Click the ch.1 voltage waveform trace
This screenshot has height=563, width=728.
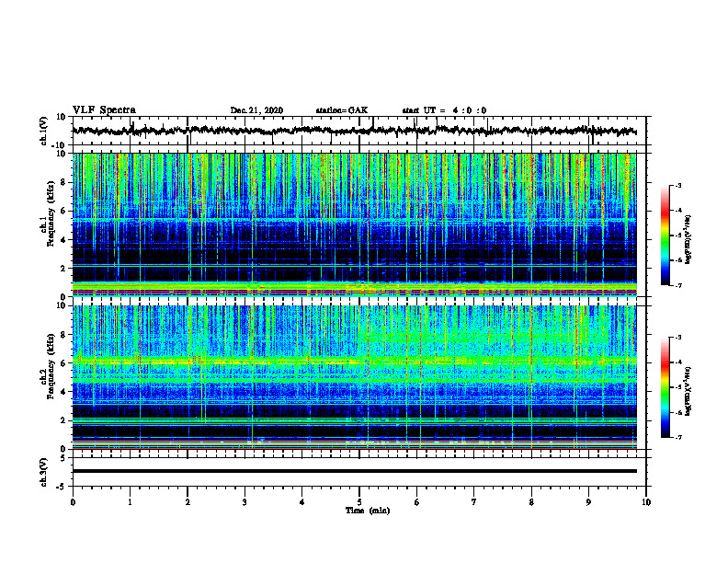[354, 131]
